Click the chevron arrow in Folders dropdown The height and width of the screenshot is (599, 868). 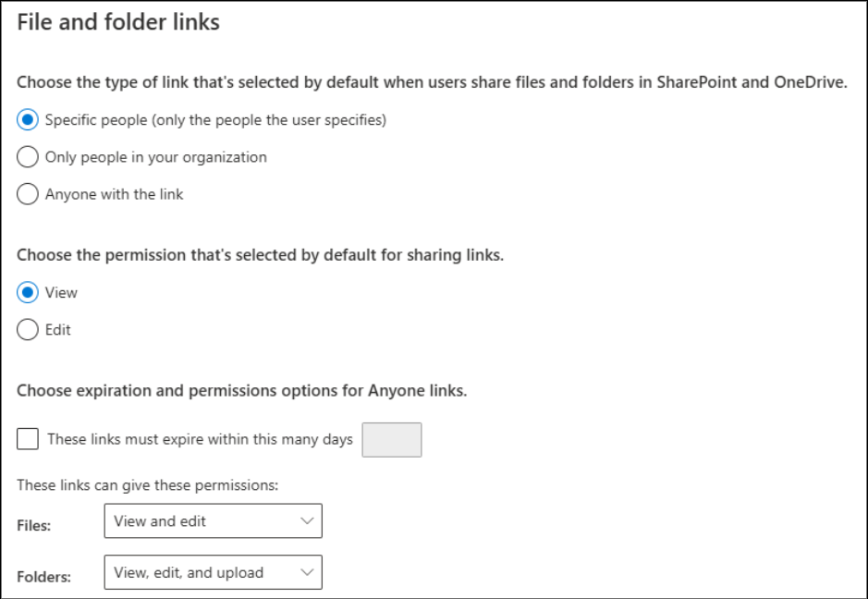pyautogui.click(x=308, y=573)
